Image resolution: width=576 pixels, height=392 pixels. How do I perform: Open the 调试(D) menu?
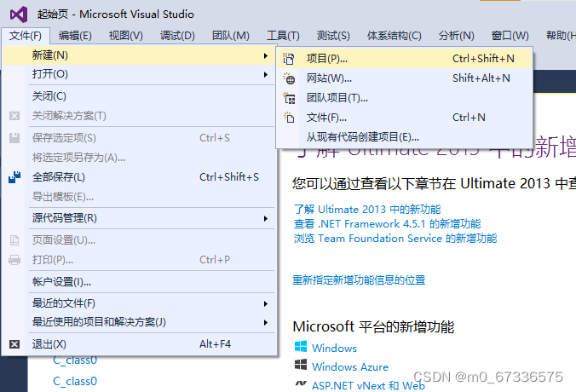(177, 36)
